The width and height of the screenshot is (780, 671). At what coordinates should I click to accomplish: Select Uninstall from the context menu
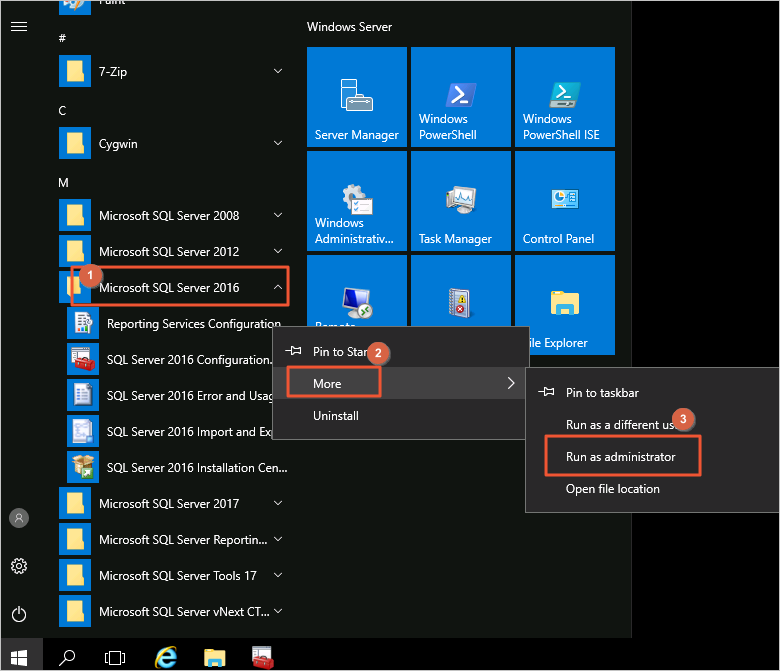tap(401, 415)
